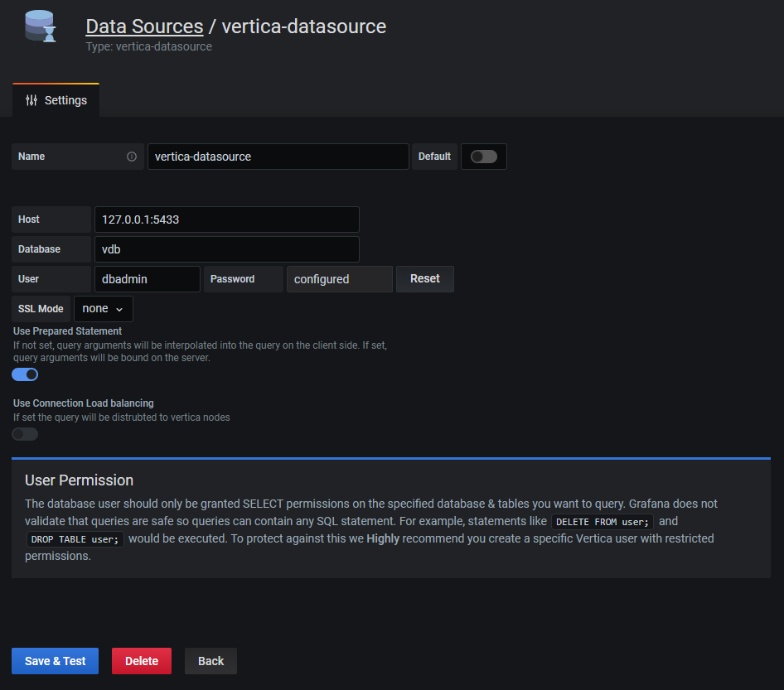This screenshot has height=690, width=784.
Task: Follow the Data Sources breadcrumb link
Action: click(144, 27)
